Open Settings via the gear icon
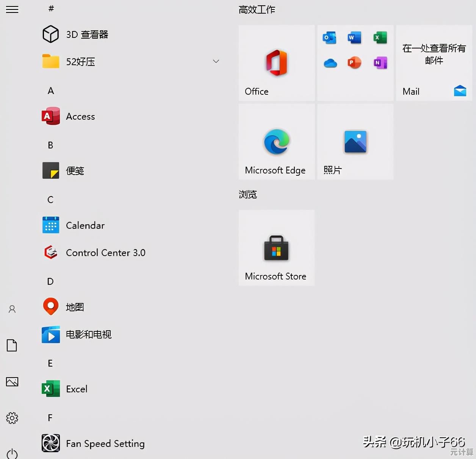476x459 pixels. pyautogui.click(x=12, y=418)
